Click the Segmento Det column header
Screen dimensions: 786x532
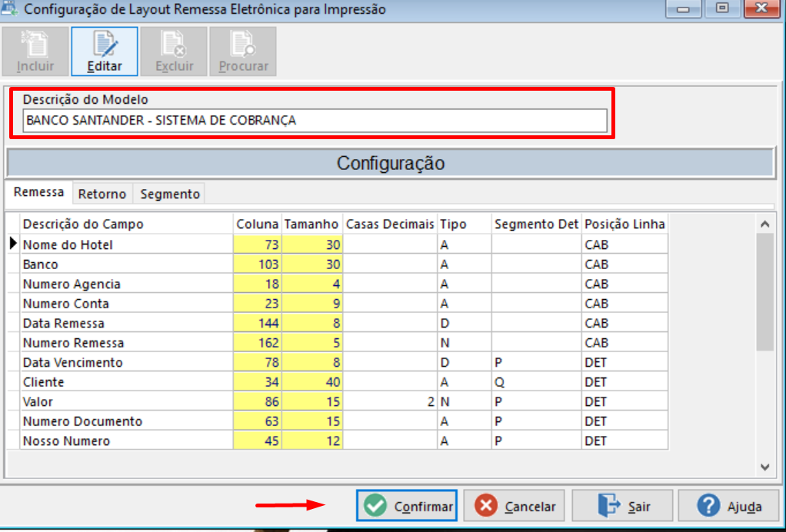click(536, 224)
